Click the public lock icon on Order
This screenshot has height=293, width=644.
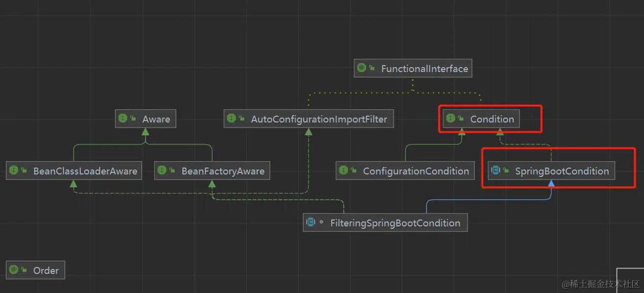coord(24,269)
